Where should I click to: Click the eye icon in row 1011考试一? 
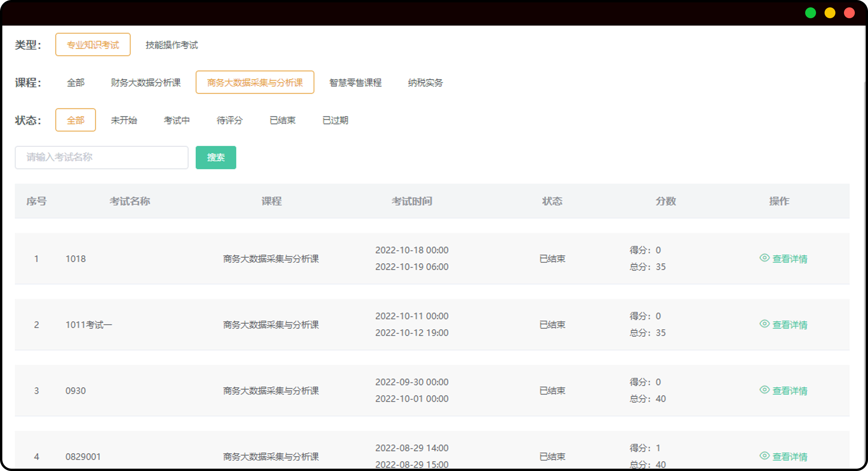tap(764, 324)
